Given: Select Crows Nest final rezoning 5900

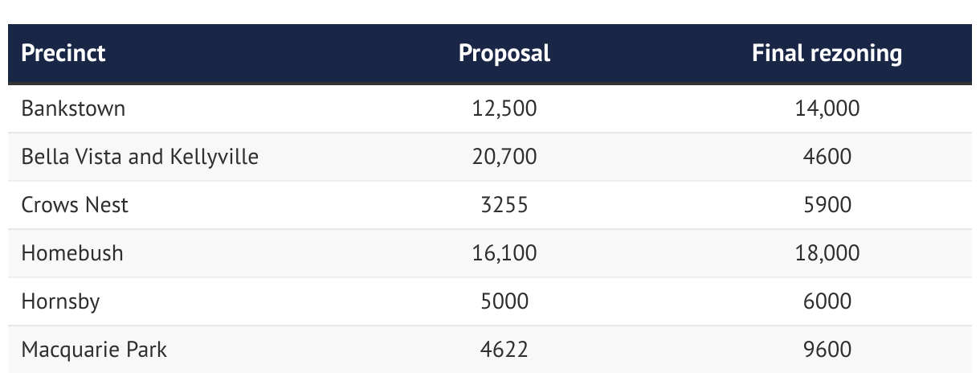Looking at the screenshot, I should (x=827, y=205).
